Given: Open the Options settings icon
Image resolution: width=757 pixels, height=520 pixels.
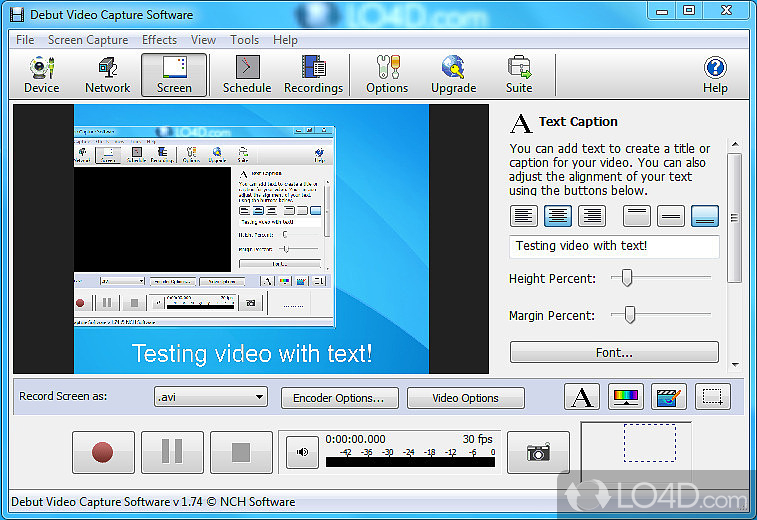Looking at the screenshot, I should [x=386, y=75].
